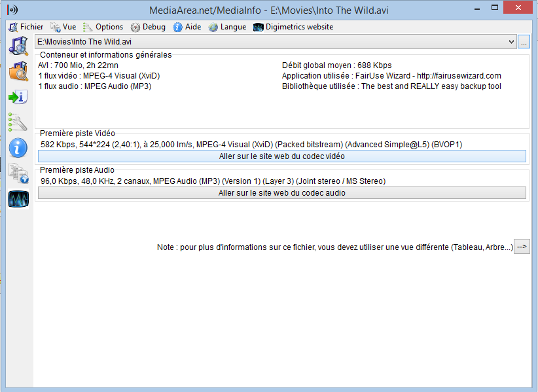Image resolution: width=538 pixels, height=392 pixels.
Task: Open file via film magnifier sidebar icon
Action: pos(18,46)
